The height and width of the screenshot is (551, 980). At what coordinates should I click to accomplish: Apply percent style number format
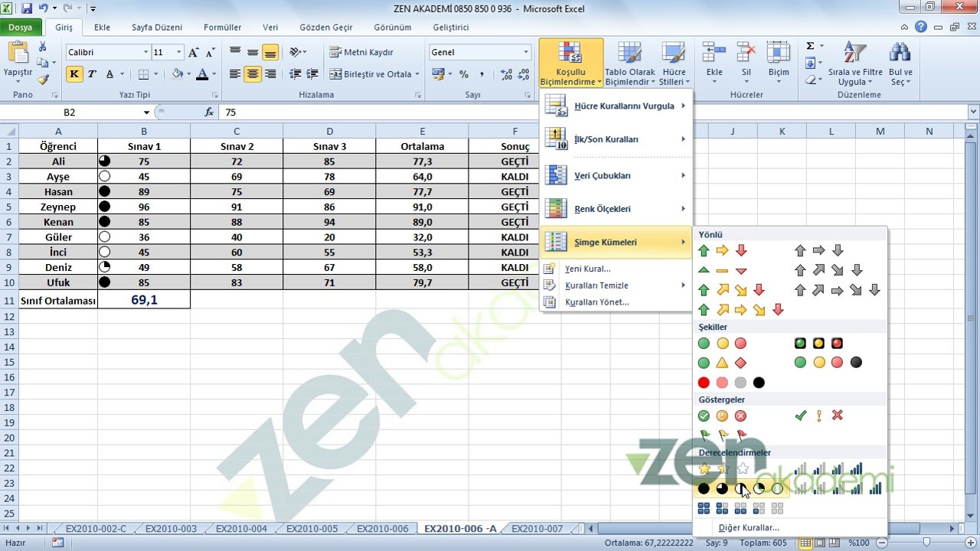point(464,74)
